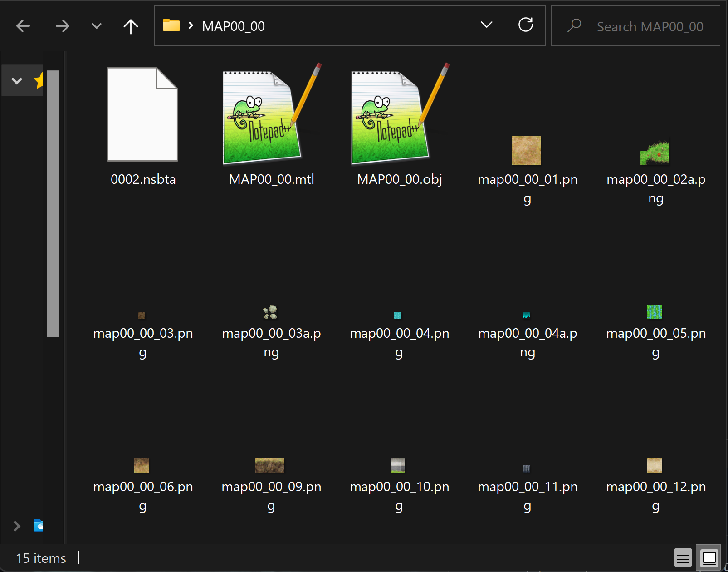
Task: Click the breadcrumb chevron before MAP00_00
Action: (x=191, y=26)
